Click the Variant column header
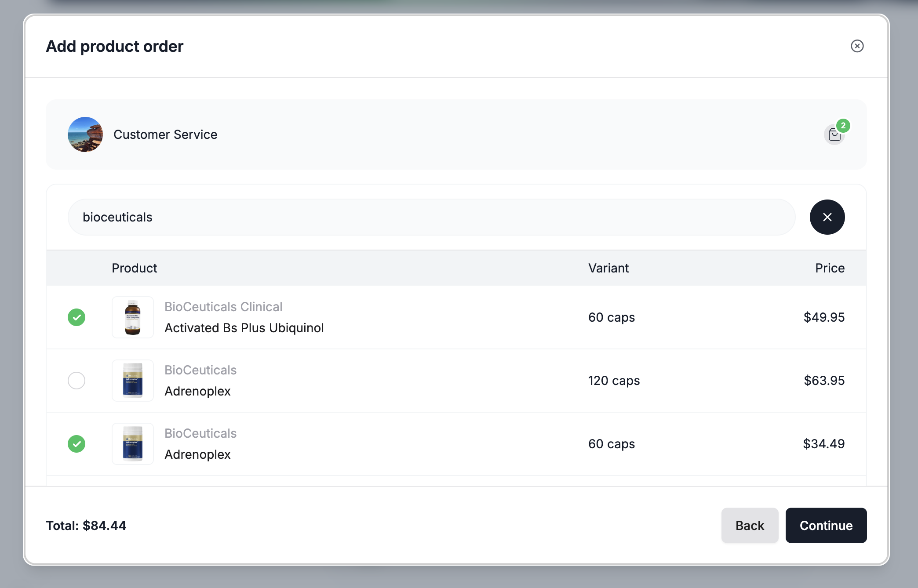This screenshot has width=918, height=588. tap(608, 268)
